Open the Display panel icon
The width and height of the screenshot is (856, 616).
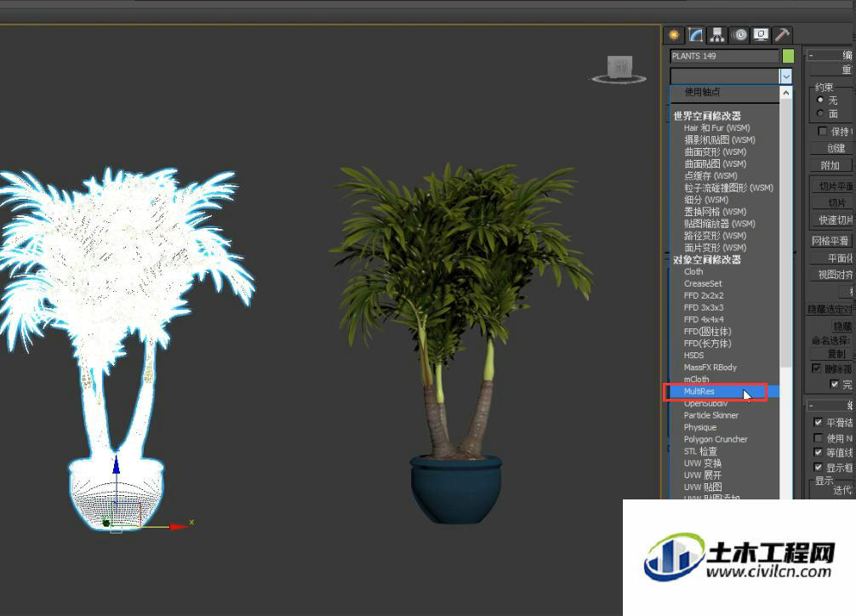point(761,35)
